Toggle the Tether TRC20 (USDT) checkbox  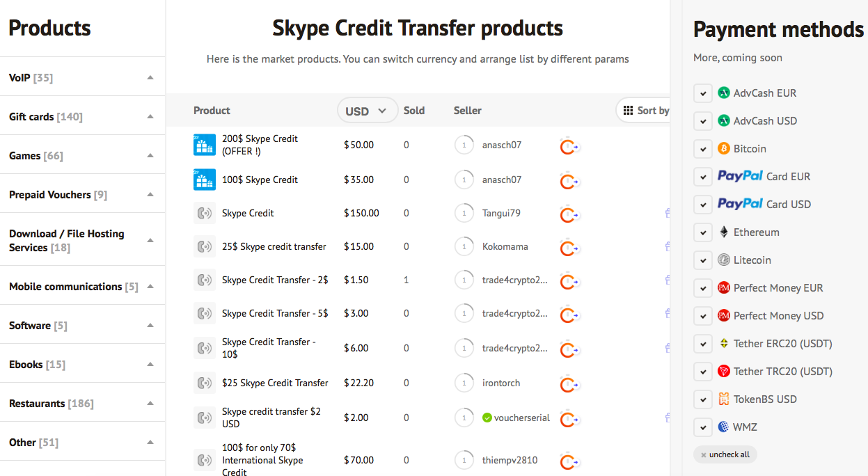703,372
